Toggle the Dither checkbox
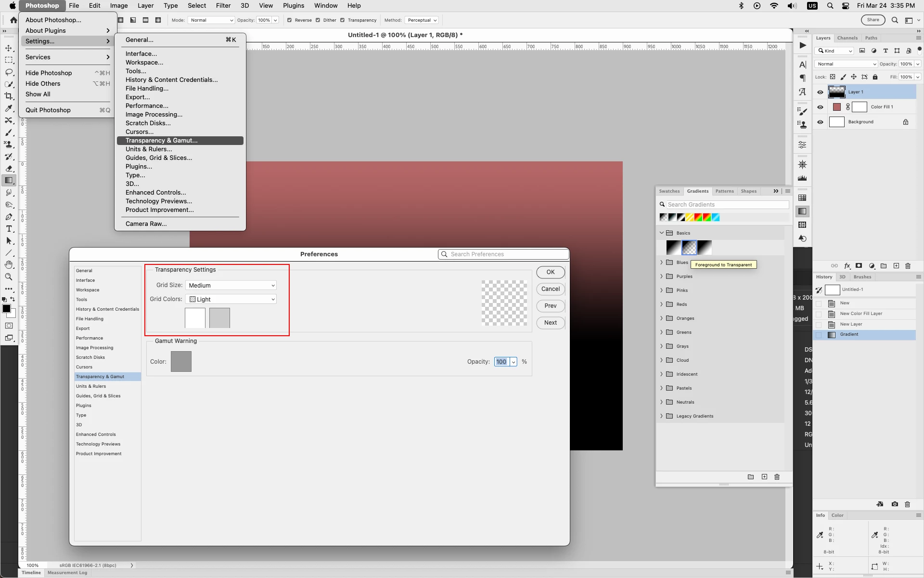 tap(318, 20)
